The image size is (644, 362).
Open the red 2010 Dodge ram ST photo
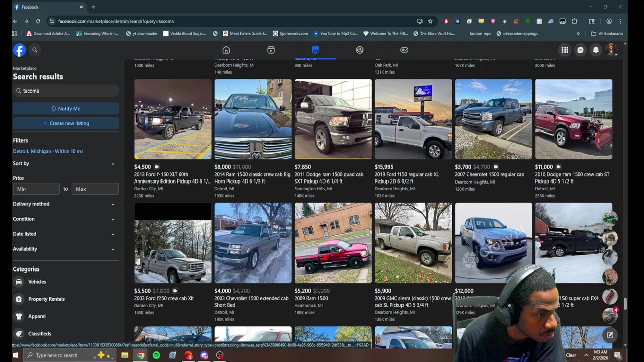point(574,119)
